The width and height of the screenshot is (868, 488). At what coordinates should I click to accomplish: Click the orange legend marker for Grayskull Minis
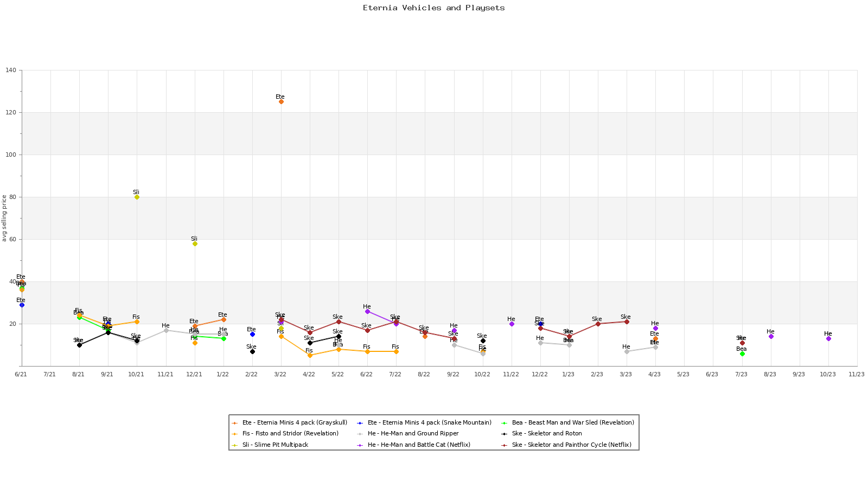point(234,423)
